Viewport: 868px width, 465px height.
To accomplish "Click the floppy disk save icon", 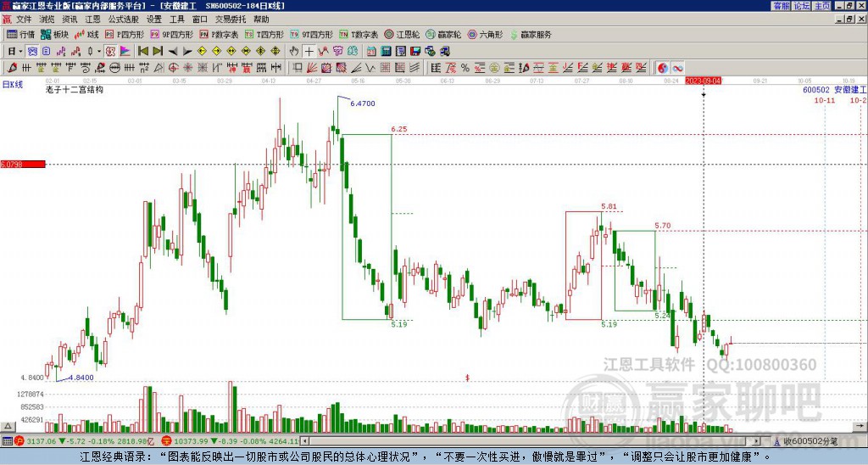I will pos(415,51).
